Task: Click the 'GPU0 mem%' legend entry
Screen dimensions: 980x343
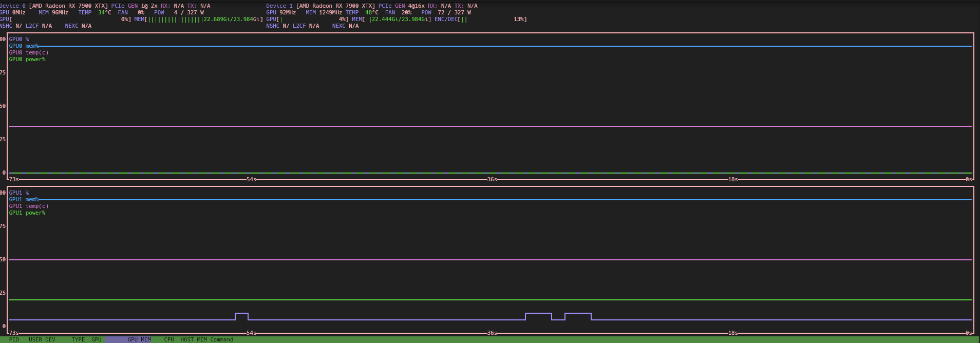Action: [x=24, y=46]
